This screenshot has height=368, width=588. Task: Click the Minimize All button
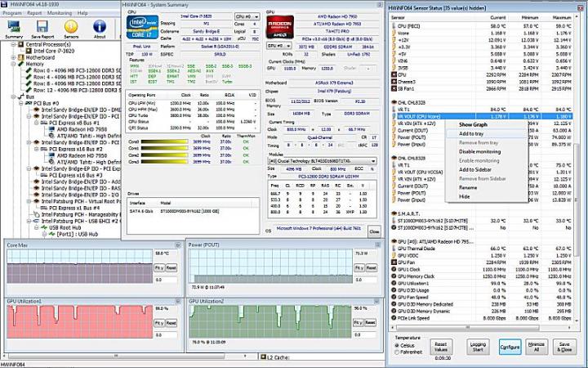click(536, 347)
